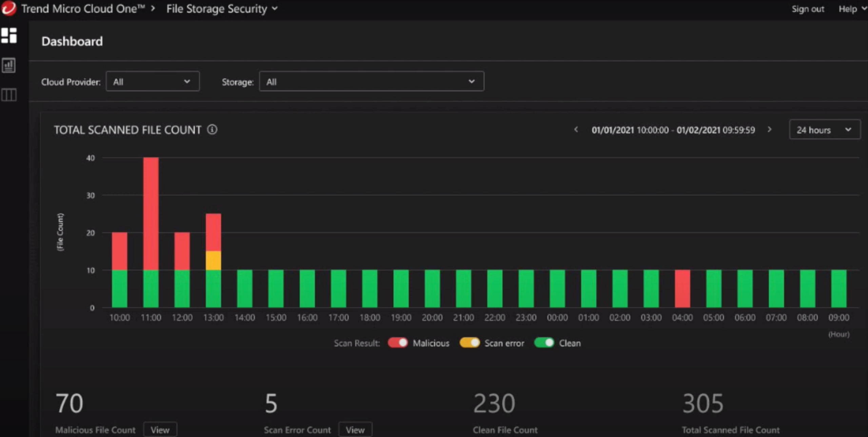Image resolution: width=868 pixels, height=437 pixels.
Task: Expand the Storage selection dropdown
Action: [371, 81]
